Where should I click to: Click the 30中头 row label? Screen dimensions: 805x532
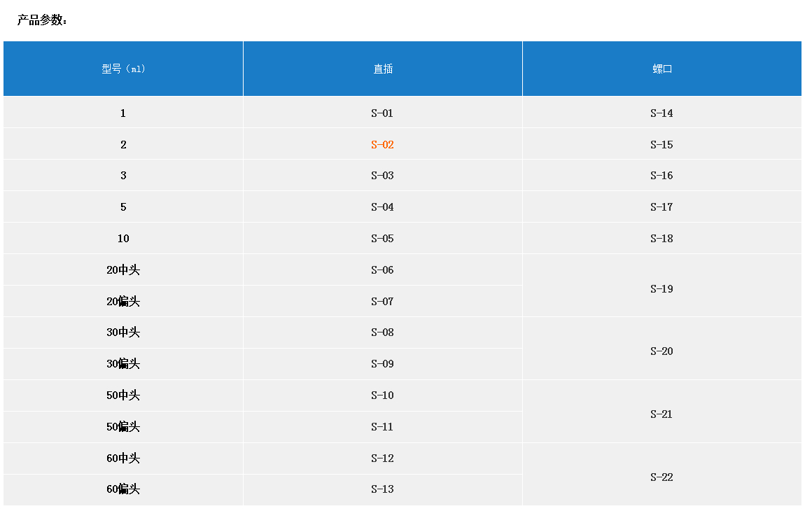tap(123, 332)
